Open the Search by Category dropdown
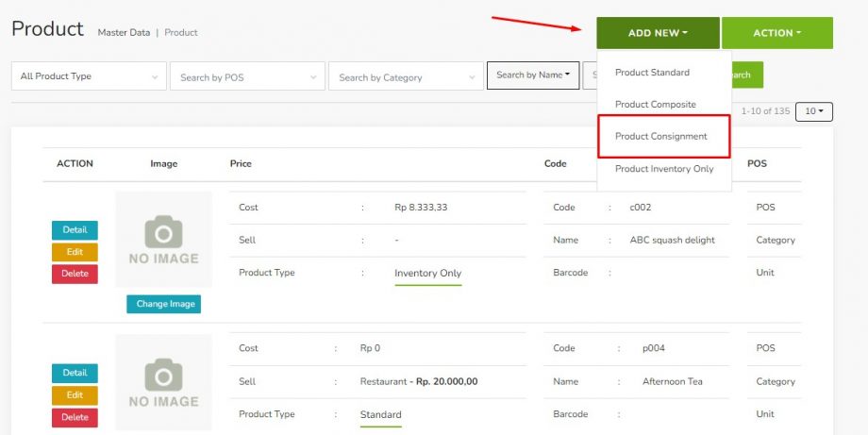The width and height of the screenshot is (868, 435). click(406, 76)
